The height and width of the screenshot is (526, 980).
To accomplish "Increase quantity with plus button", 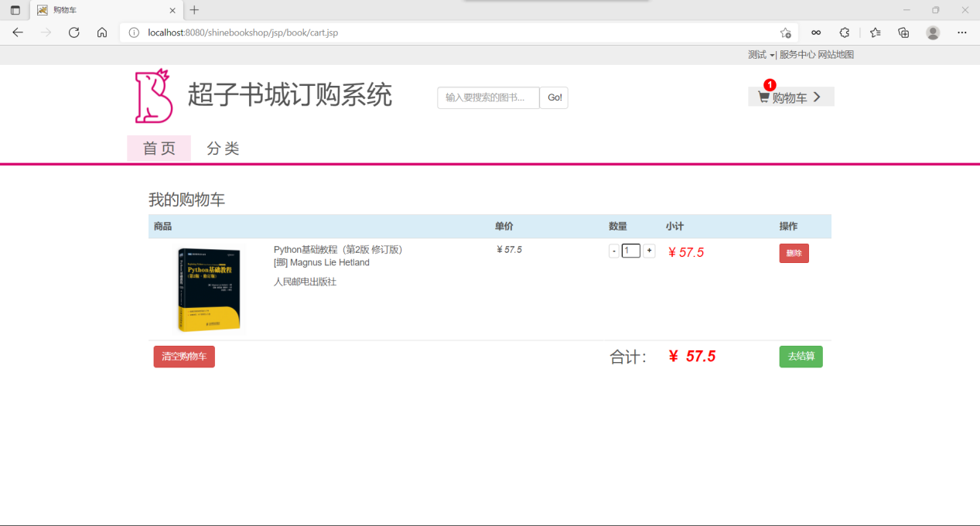I will pyautogui.click(x=649, y=251).
